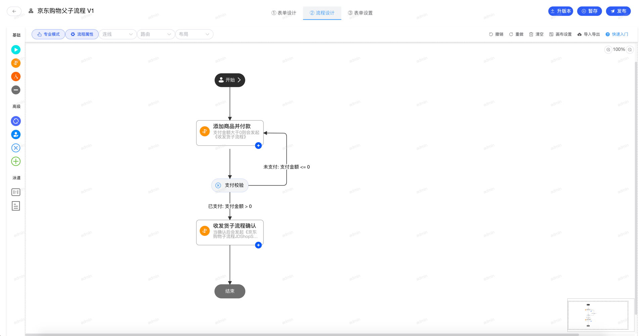Switch to the 表单设计 tab
Image resolution: width=644 pixels, height=336 pixels.
pyautogui.click(x=284, y=13)
